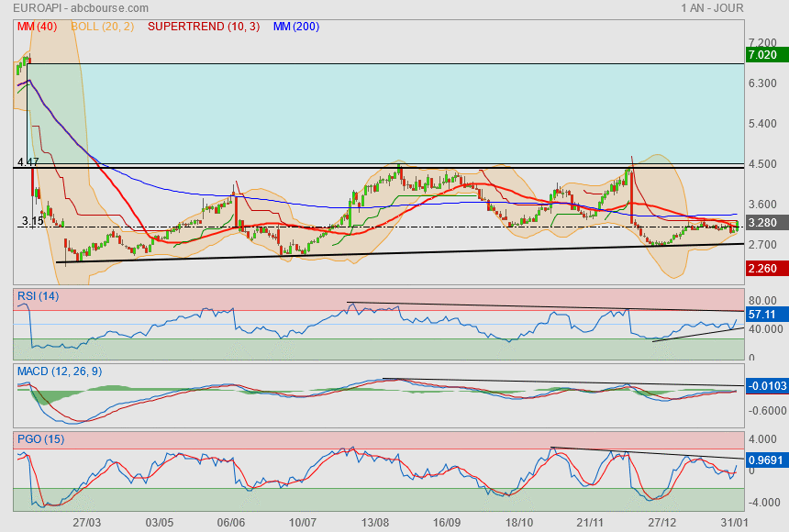Click the 13/08 date on time axis
The image size is (789, 532).
click(375, 522)
